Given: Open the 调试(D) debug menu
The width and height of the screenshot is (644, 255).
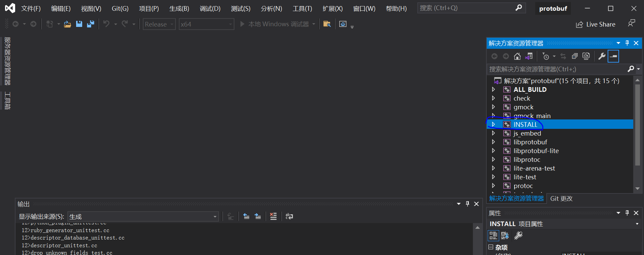Looking at the screenshot, I should pyautogui.click(x=210, y=8).
